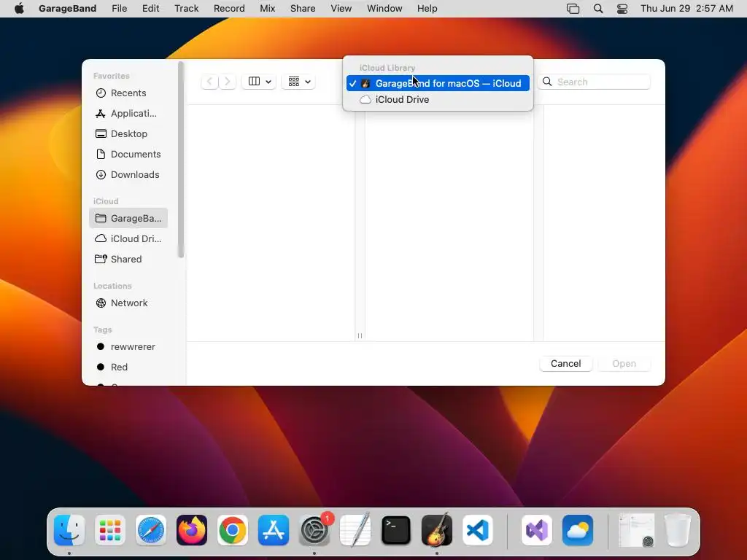Open the App Store dock icon
This screenshot has height=560, width=747.
274,530
